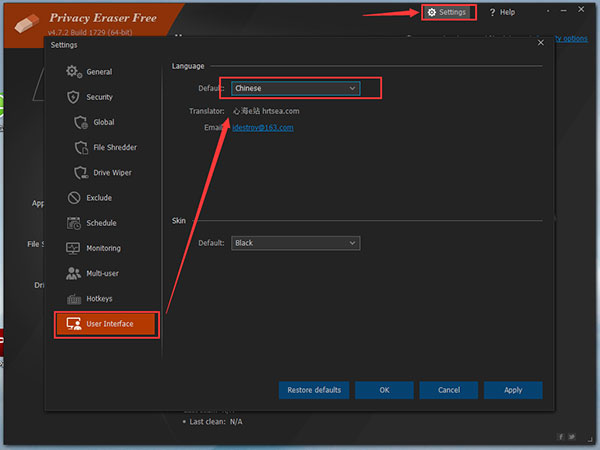Go to File Shredder settings
This screenshot has height=450, width=600.
(x=114, y=147)
